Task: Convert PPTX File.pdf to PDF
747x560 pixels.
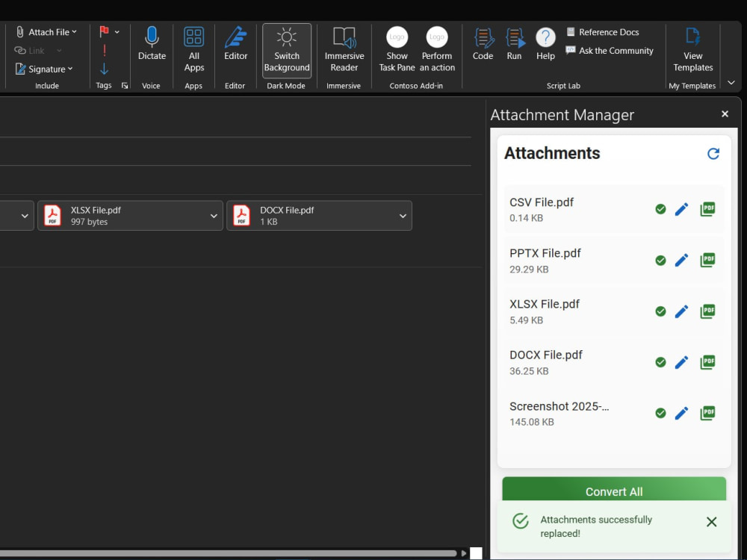Action: point(708,260)
